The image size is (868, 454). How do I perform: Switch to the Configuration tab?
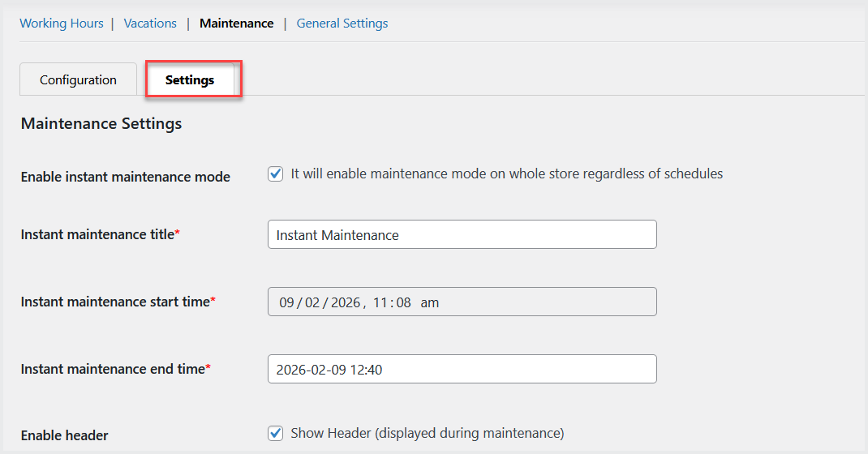(78, 80)
